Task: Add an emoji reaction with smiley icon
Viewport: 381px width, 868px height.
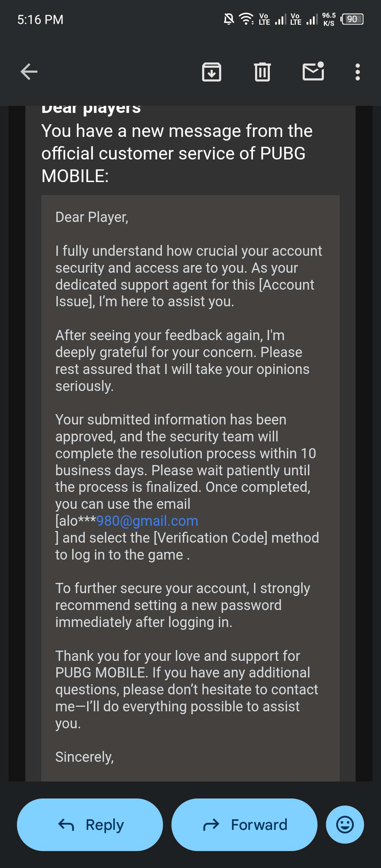Action: (345, 825)
